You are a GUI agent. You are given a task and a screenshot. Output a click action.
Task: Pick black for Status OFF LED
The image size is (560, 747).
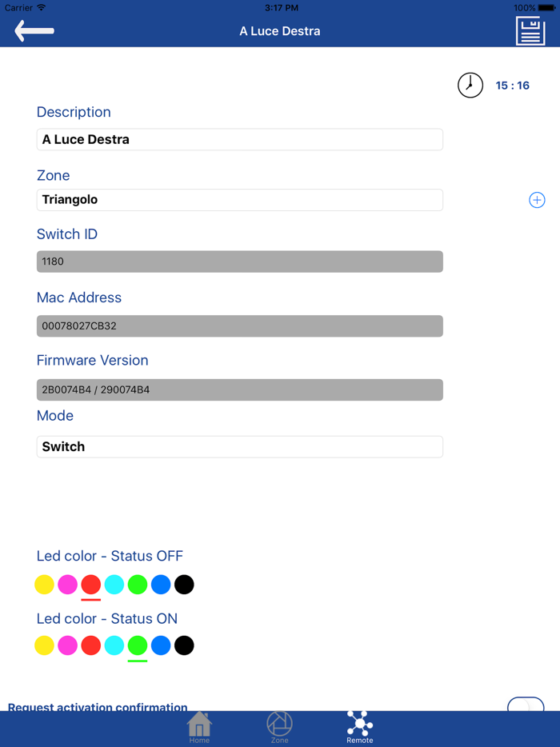coord(184,585)
